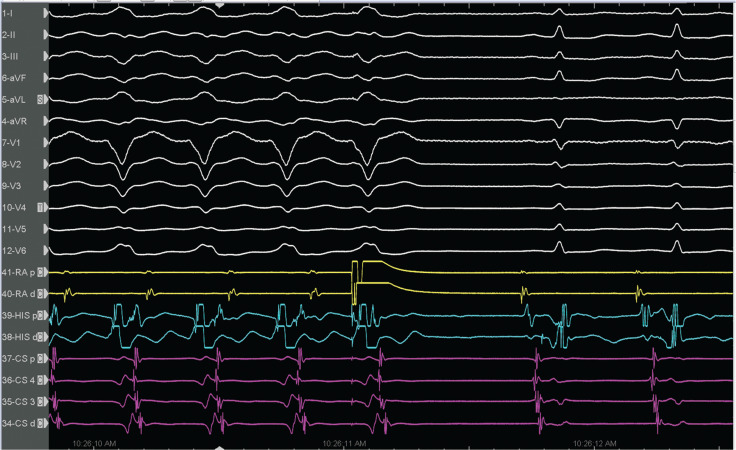This screenshot has height=450, width=736.
Task: Click the arrow marker next to 12-V6
Action: [43, 251]
